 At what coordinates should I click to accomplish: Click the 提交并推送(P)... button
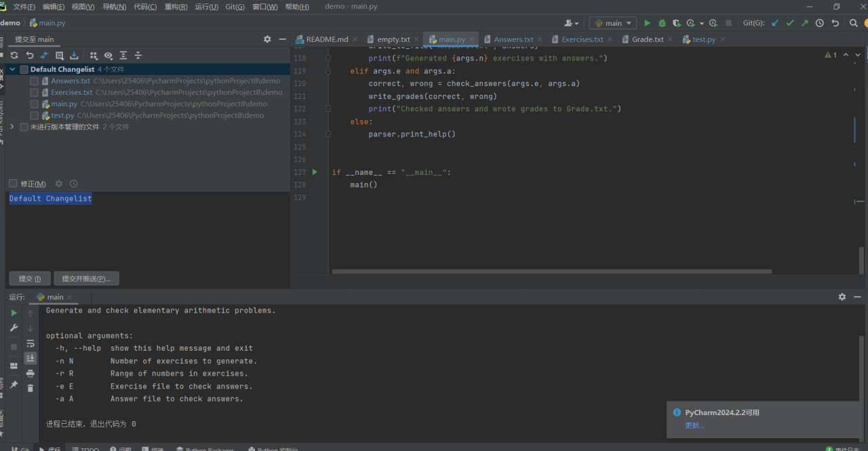point(86,279)
